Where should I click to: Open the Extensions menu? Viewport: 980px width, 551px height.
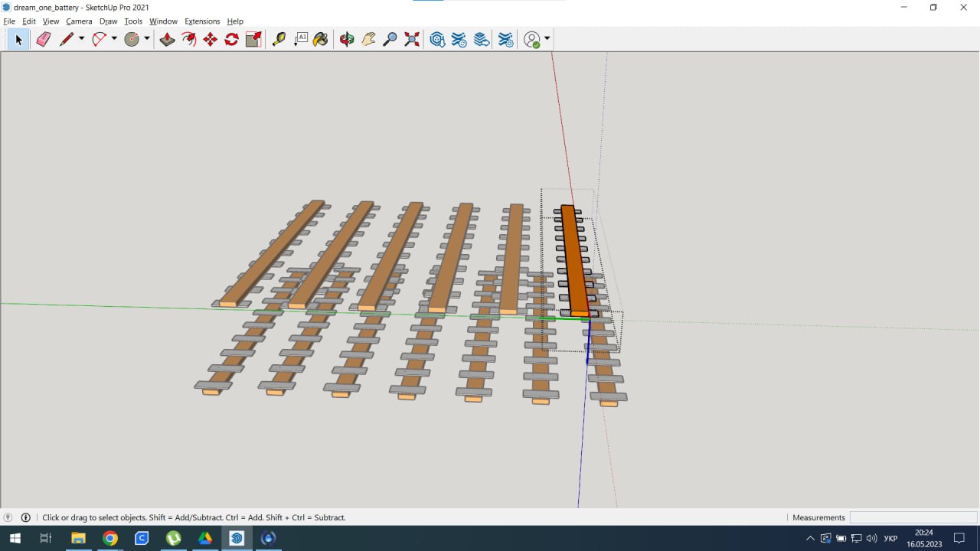tap(202, 21)
